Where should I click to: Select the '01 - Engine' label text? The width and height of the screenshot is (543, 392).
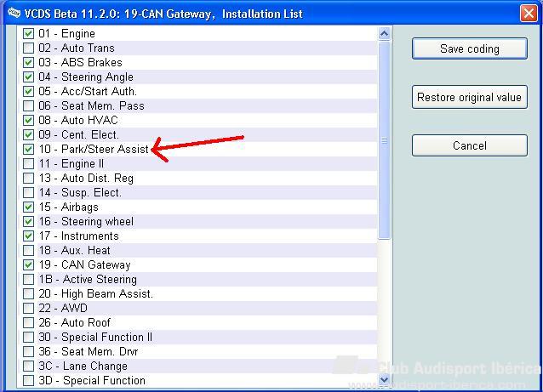click(x=67, y=33)
